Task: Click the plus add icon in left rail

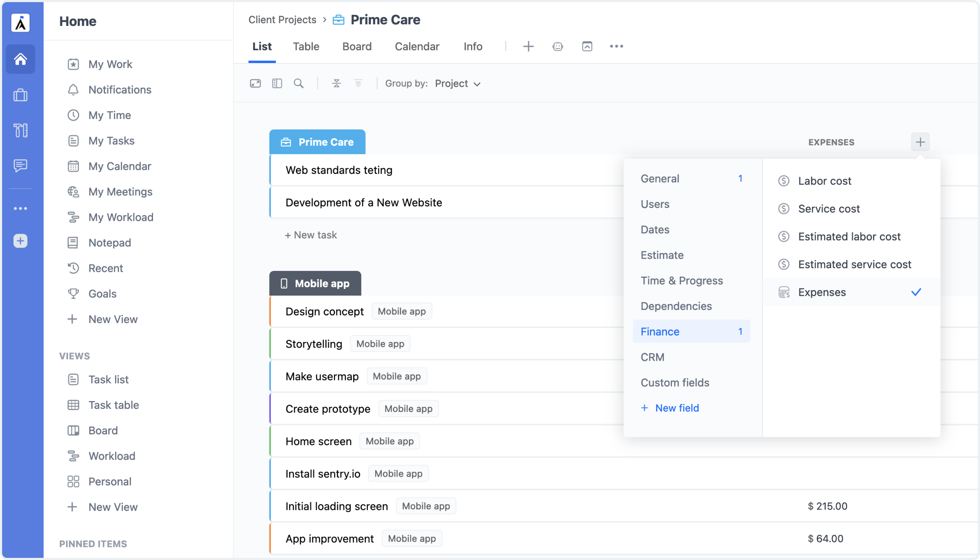Action: tap(20, 241)
